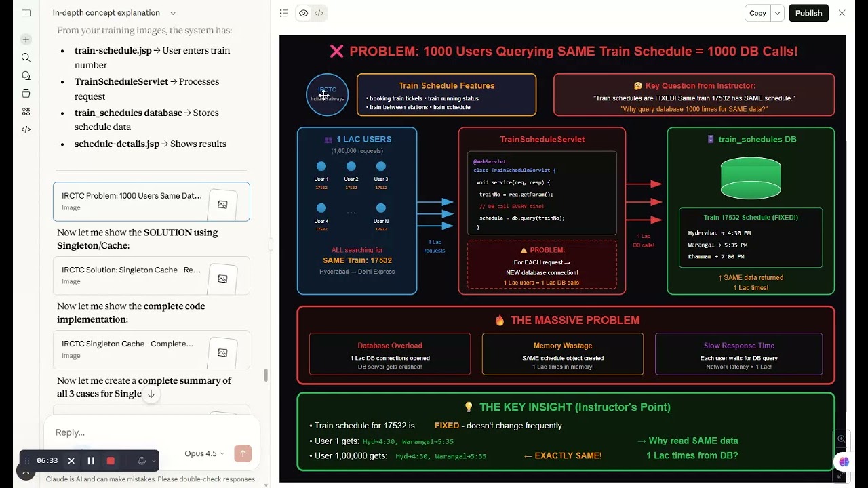The height and width of the screenshot is (488, 868).
Task: Click the 'Memory Wastage' card title
Action: tap(563, 346)
